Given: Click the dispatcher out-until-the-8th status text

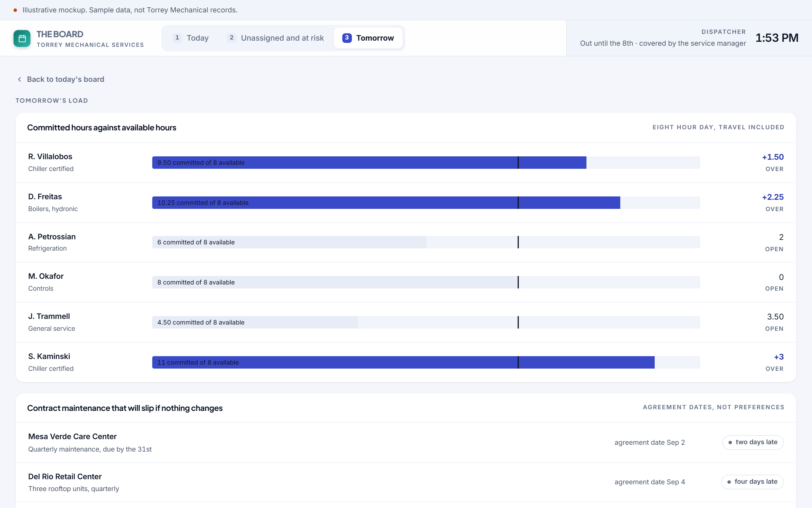Looking at the screenshot, I should pos(663,43).
